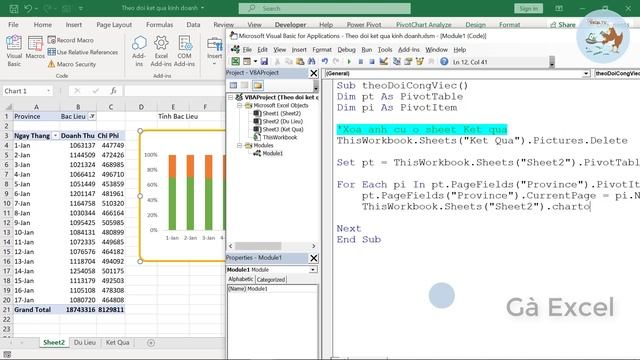Open Excel Data ribbon tab

[193, 24]
